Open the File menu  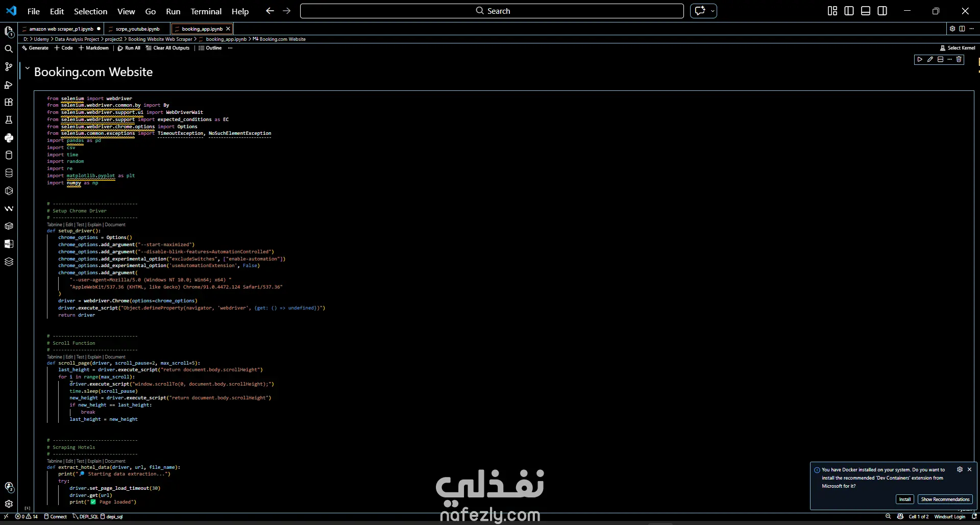34,11
